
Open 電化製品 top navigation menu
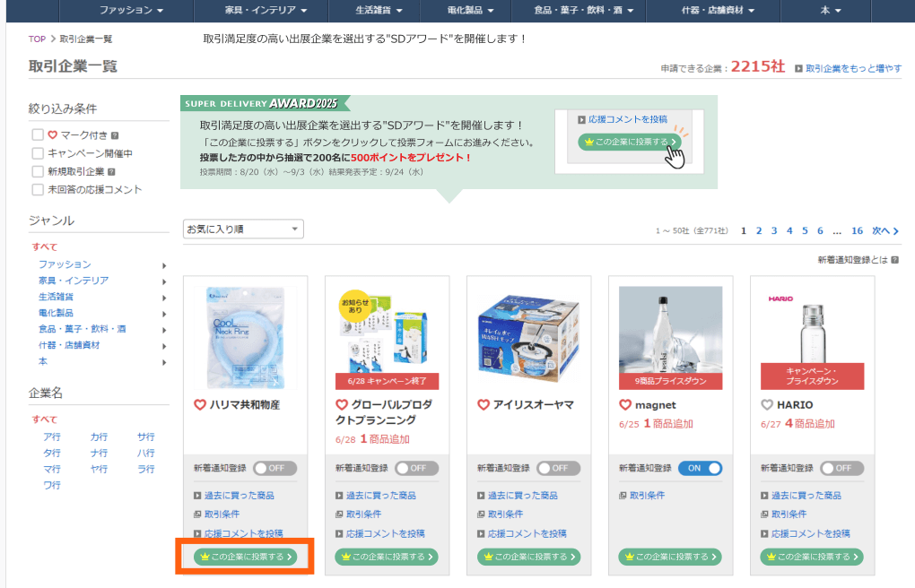pyautogui.click(x=470, y=11)
